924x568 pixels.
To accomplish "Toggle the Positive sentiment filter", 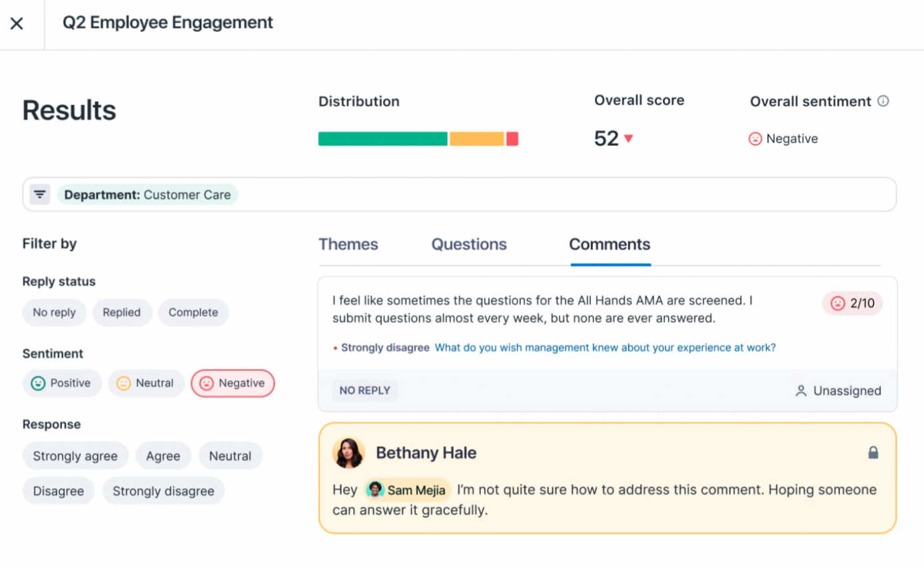I will [x=62, y=383].
